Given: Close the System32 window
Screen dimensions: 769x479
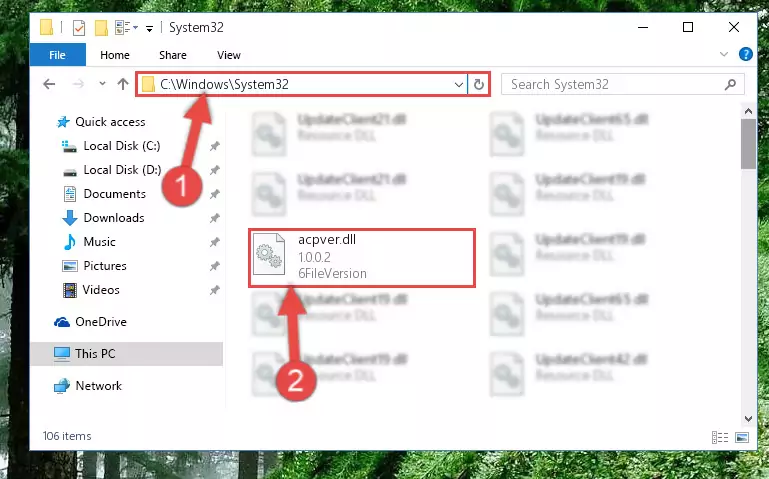Looking at the screenshot, I should pos(734,27).
